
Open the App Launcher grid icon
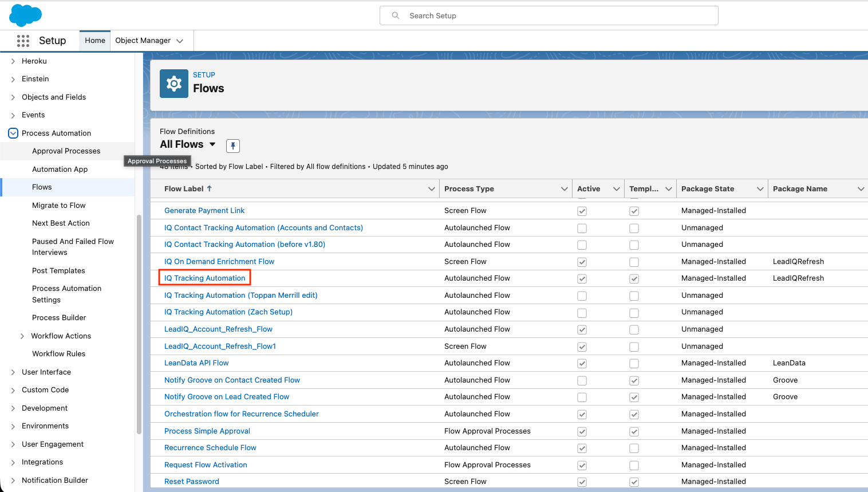tap(23, 40)
